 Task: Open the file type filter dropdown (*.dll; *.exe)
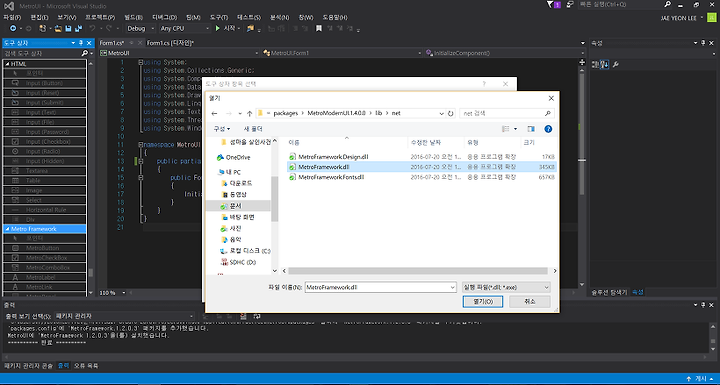506,287
